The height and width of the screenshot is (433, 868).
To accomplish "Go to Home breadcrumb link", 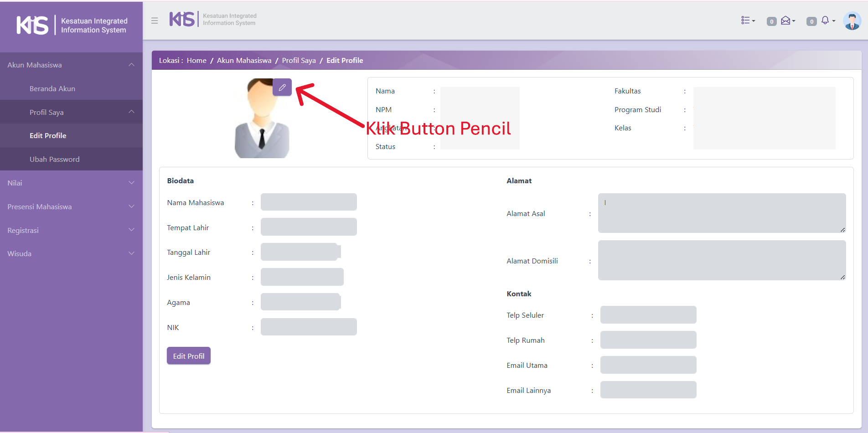I will pos(196,60).
